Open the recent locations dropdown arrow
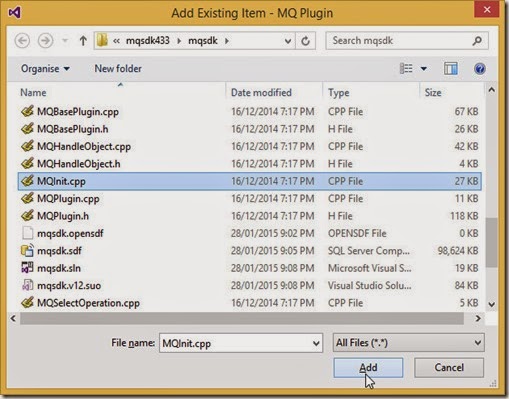Viewport: 509px width, 399px height. pos(65,41)
